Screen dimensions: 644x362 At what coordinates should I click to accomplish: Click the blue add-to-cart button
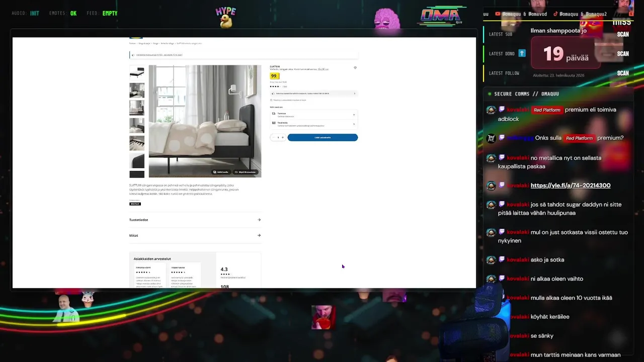click(x=323, y=137)
